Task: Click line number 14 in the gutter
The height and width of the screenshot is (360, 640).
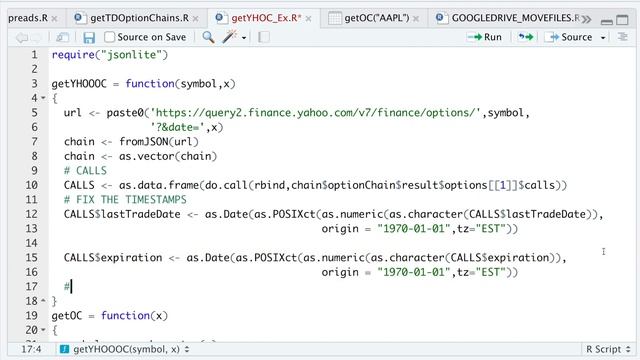Action: 31,243
